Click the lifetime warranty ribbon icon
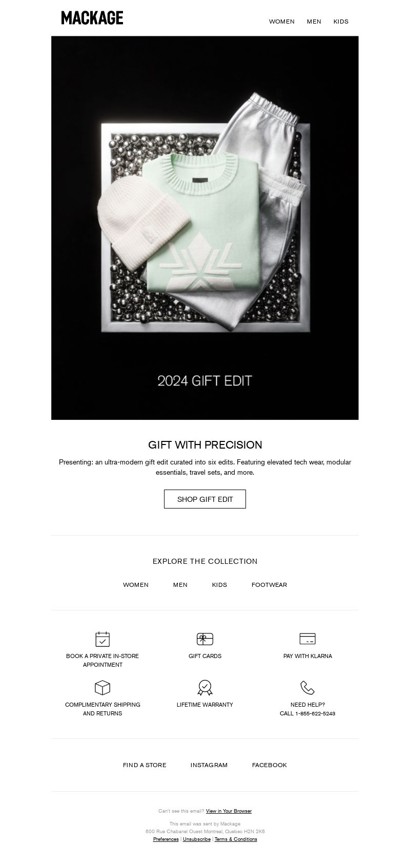The width and height of the screenshot is (410, 868). [205, 687]
